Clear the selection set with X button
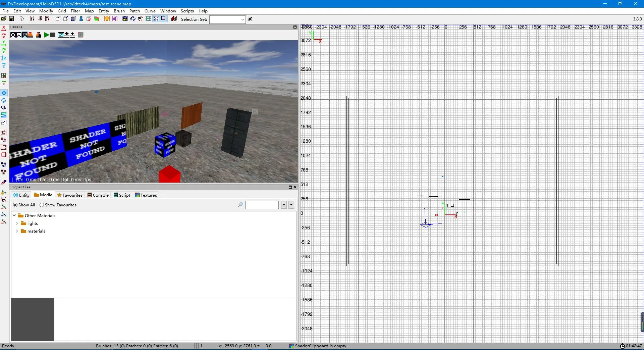 click(x=250, y=19)
